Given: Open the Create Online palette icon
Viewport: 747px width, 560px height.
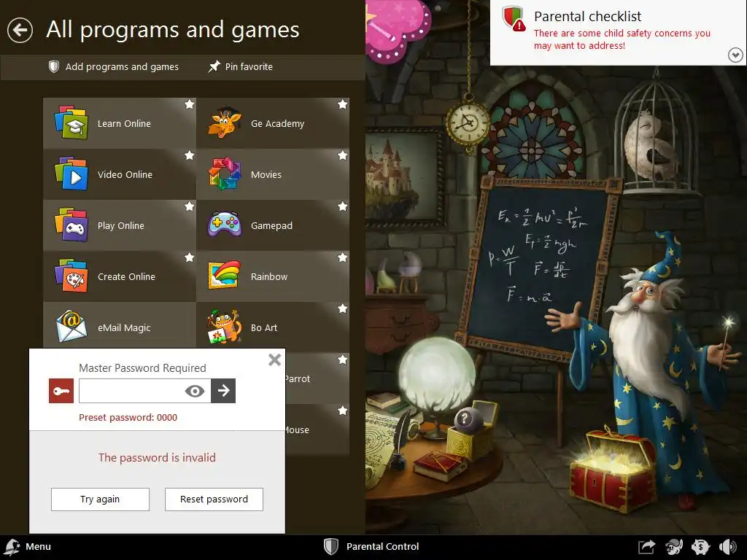Looking at the screenshot, I should click(x=71, y=276).
